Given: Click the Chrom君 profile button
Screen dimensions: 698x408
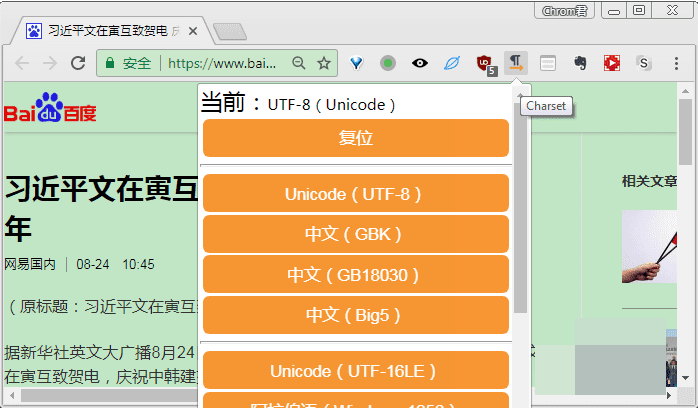Looking at the screenshot, I should tap(564, 11).
